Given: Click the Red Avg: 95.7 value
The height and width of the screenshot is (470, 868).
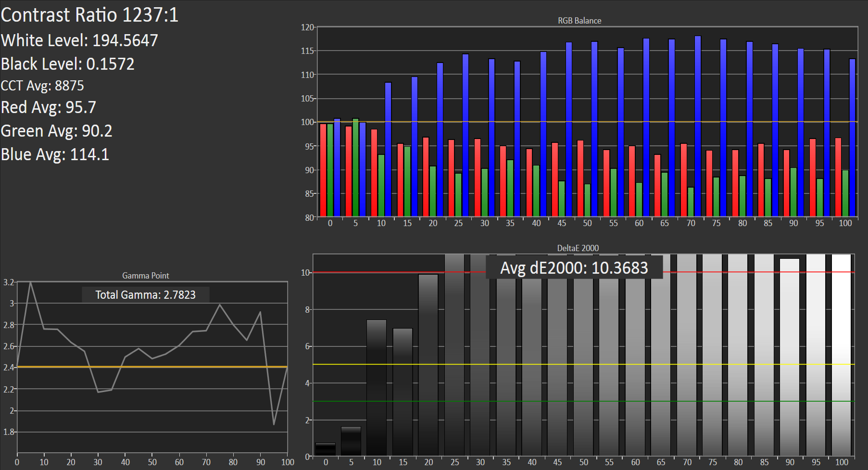Looking at the screenshot, I should (x=49, y=107).
